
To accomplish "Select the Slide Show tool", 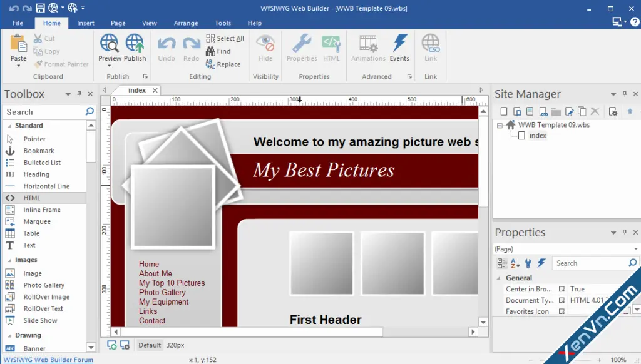I will click(40, 320).
